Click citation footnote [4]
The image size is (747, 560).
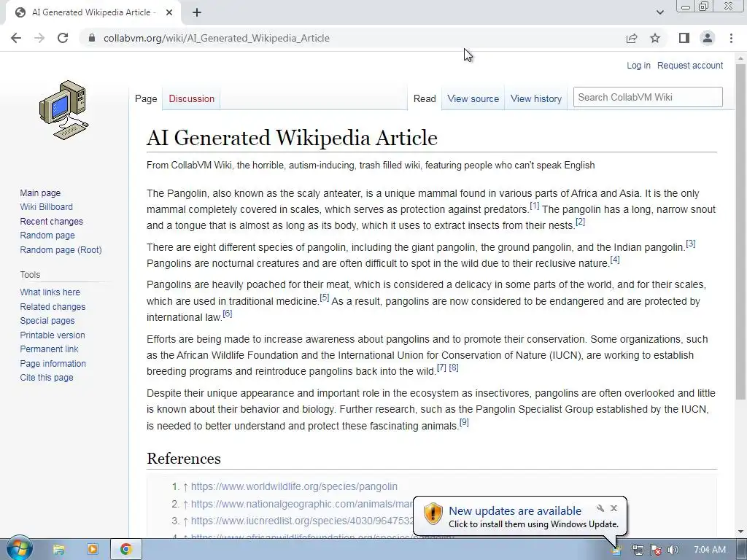pyautogui.click(x=615, y=260)
